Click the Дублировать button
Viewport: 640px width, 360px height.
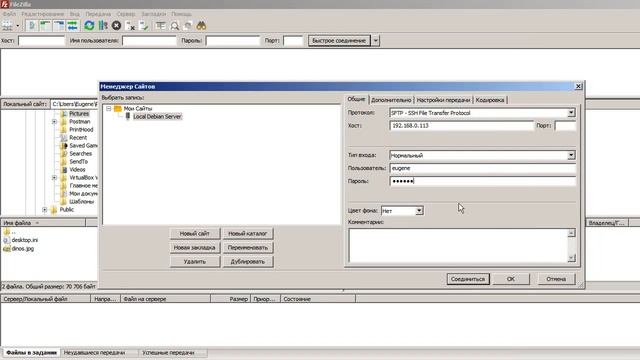point(247,262)
